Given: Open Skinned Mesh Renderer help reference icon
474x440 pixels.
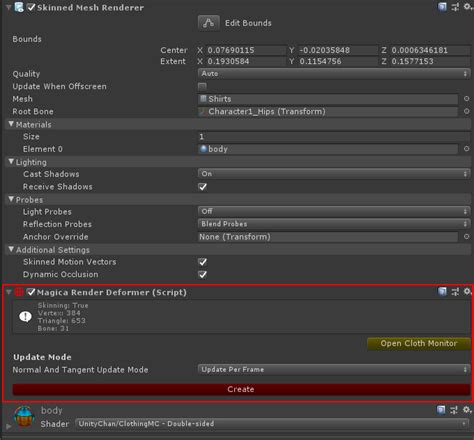Looking at the screenshot, I should pos(442,7).
